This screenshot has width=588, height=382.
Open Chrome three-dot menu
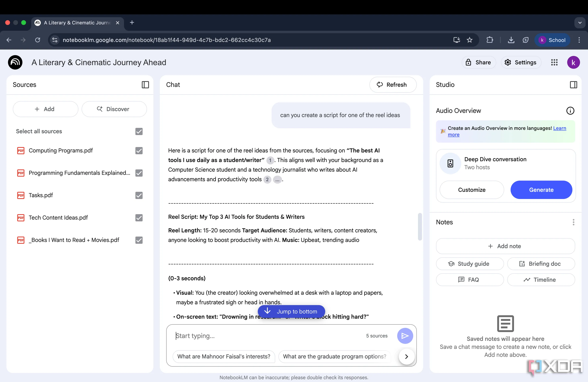coord(579,40)
